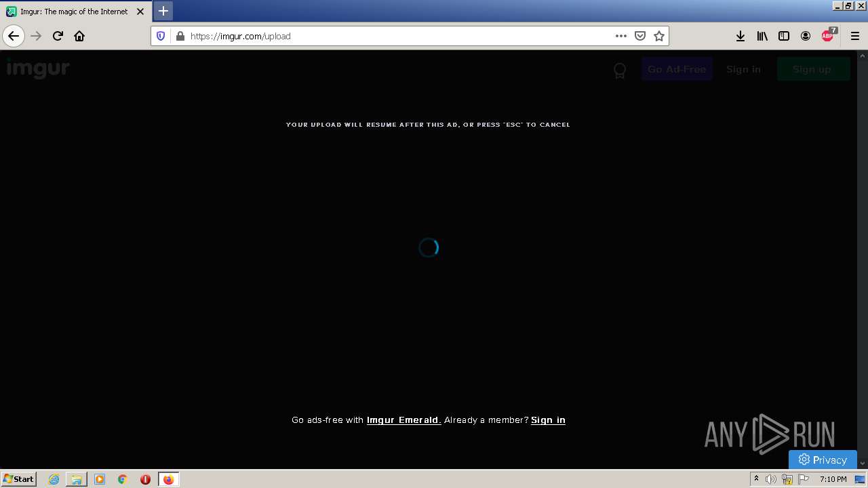Open the Firefox home page icon
This screenshot has height=488, width=868.
(79, 36)
